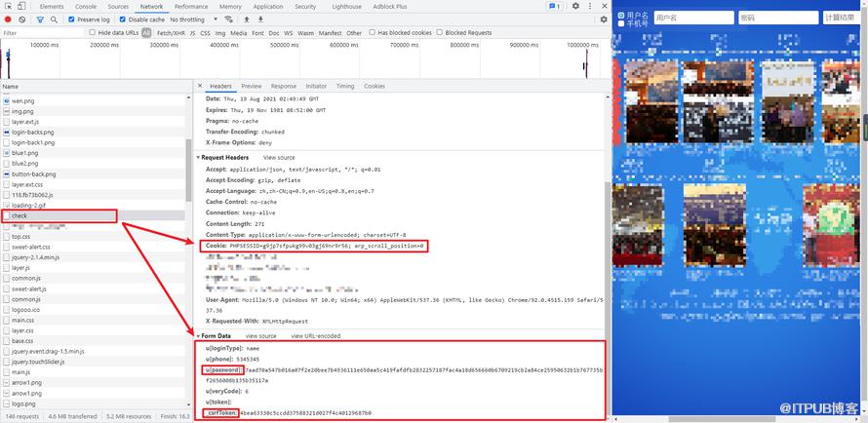Switch to the Elements tab
868x423 pixels.
click(52, 7)
